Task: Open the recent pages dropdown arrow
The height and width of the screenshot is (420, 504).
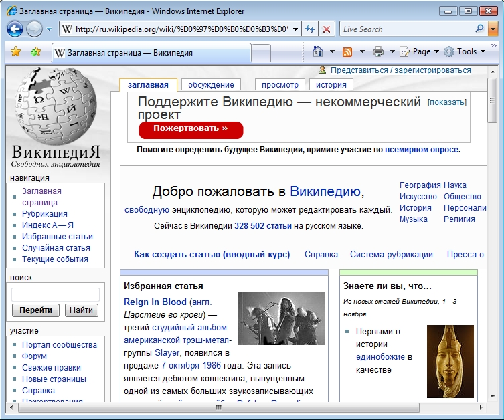Action: [x=49, y=29]
